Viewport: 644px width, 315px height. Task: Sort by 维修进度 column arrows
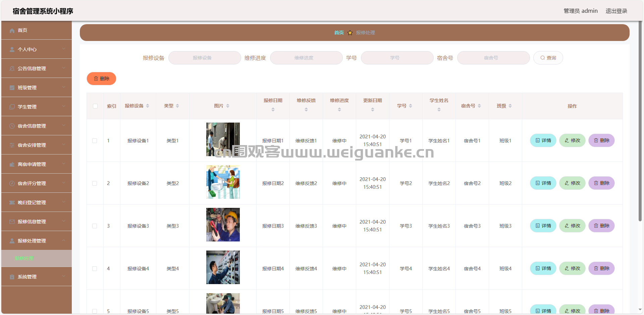point(339,110)
